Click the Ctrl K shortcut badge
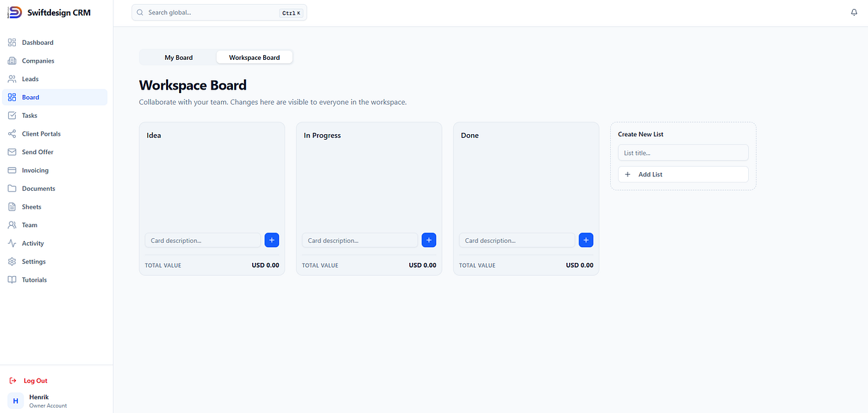The image size is (868, 413). coord(291,13)
